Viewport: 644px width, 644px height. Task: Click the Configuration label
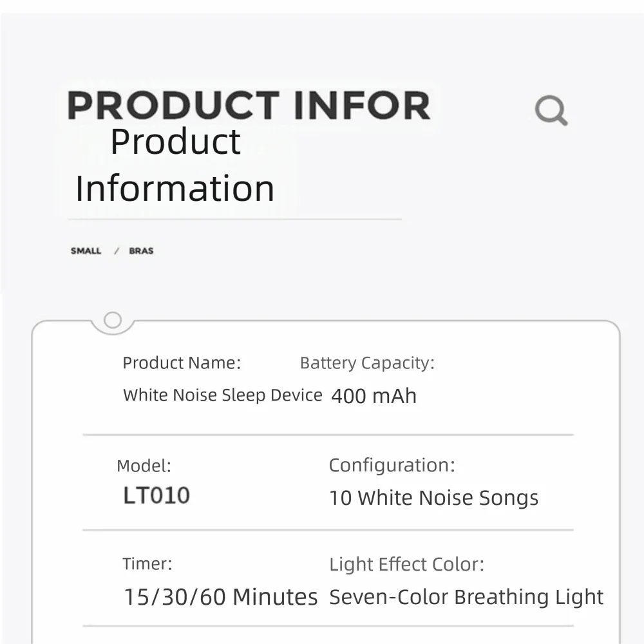tap(392, 465)
